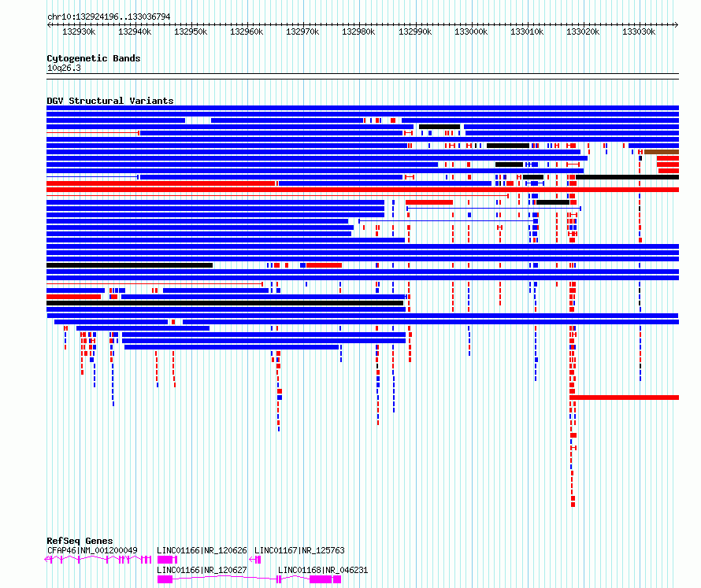Open the LINC01166|NR_120626 gene label
Viewport: 701px width, 588px height.
tap(202, 550)
